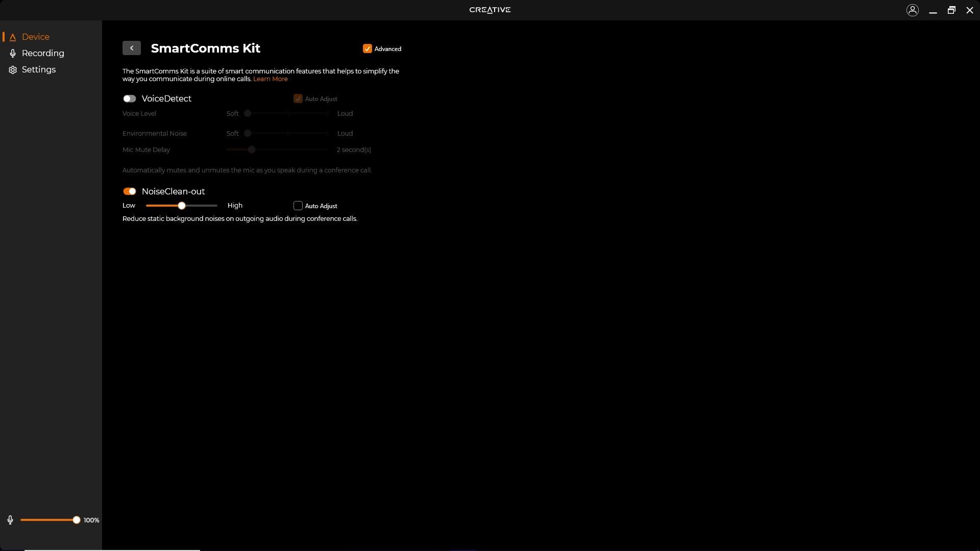The image size is (980, 551).
Task: Click VoiceDetect Auto Adjust checkbox
Action: [298, 98]
